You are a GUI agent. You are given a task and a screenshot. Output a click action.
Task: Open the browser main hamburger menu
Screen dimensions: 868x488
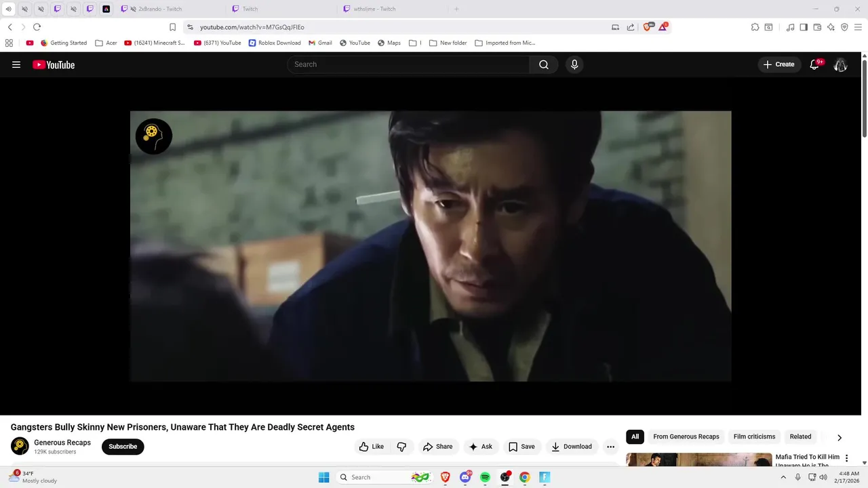[859, 27]
